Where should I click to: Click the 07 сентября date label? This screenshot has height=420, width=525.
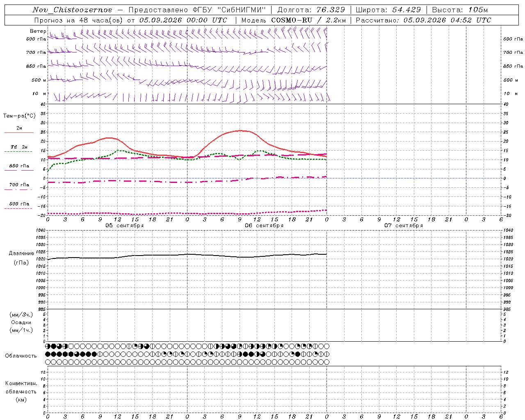404,226
